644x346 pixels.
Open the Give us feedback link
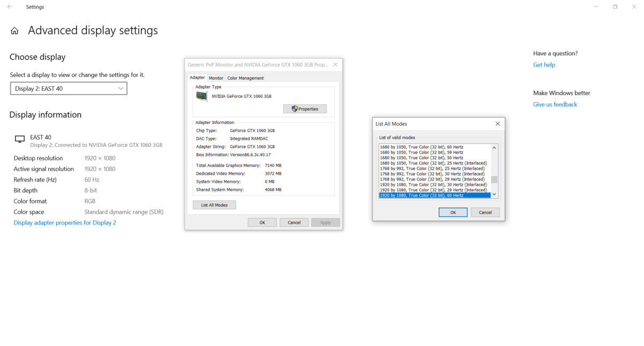click(555, 105)
